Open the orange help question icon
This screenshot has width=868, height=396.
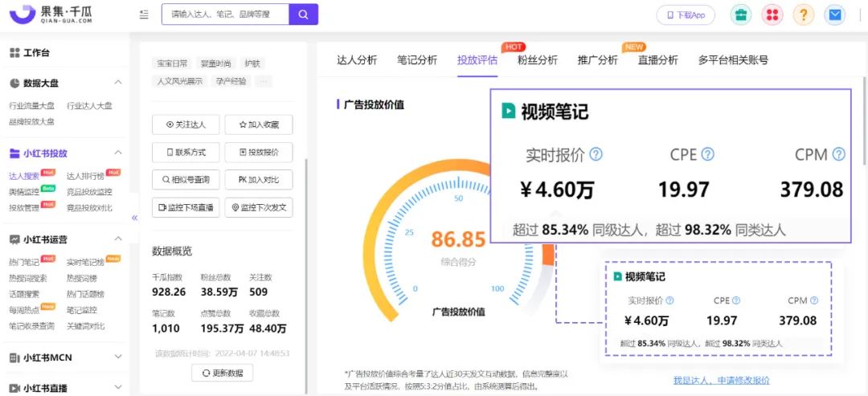click(x=803, y=15)
